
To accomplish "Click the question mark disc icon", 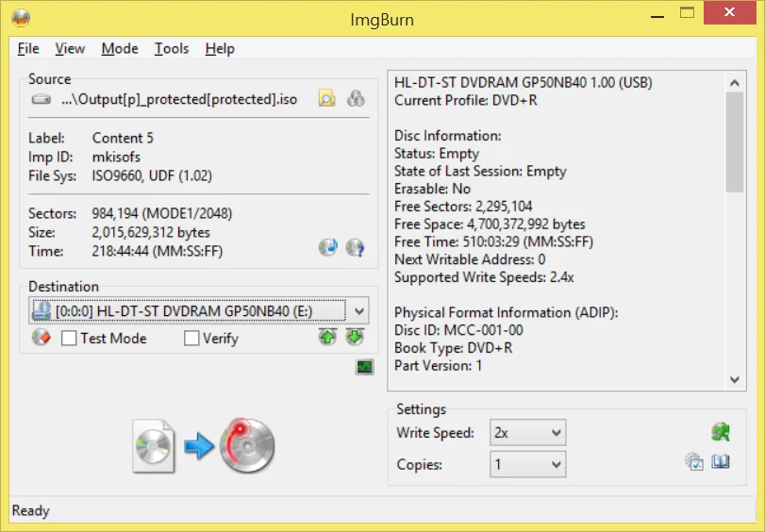I will [355, 248].
